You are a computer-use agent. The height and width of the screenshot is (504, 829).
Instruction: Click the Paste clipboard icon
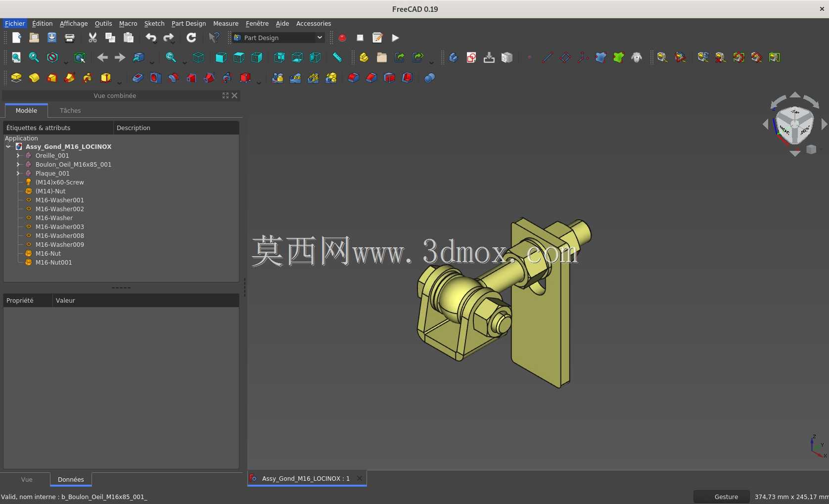pos(128,38)
